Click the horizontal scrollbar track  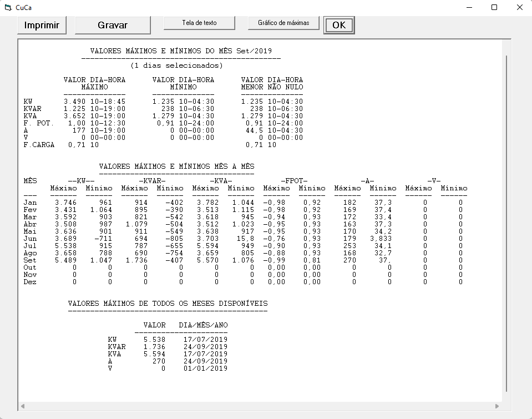(261, 406)
